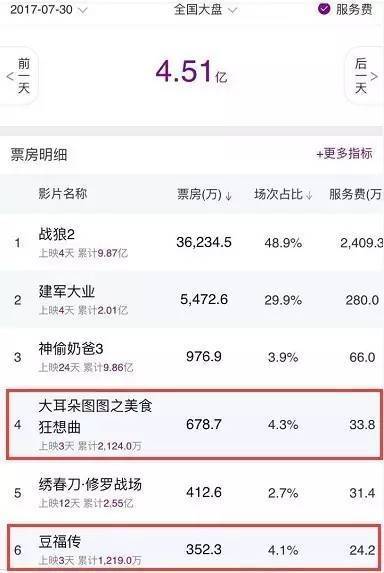The height and width of the screenshot is (573, 384).
Task: Open the 2017-07-30 date dropdown
Action: 49,10
